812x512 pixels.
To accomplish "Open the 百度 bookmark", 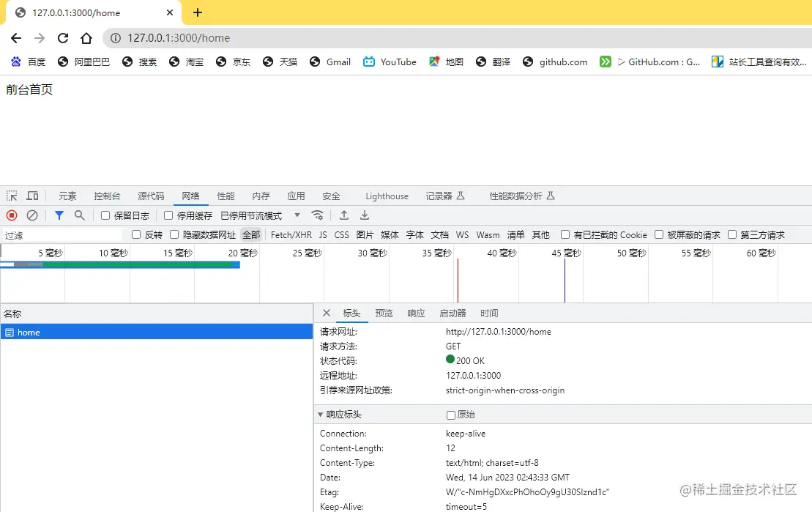I will click(28, 62).
